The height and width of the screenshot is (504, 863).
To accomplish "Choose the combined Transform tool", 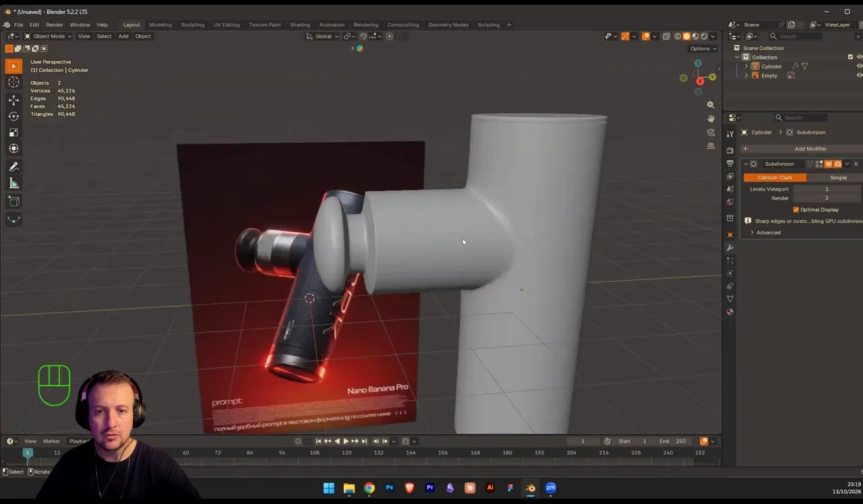I will point(13,148).
